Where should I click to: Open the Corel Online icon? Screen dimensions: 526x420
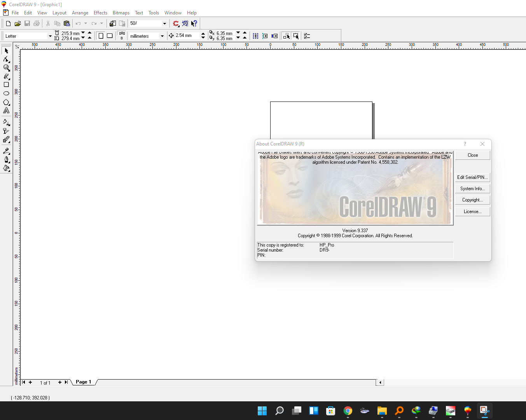pyautogui.click(x=185, y=23)
